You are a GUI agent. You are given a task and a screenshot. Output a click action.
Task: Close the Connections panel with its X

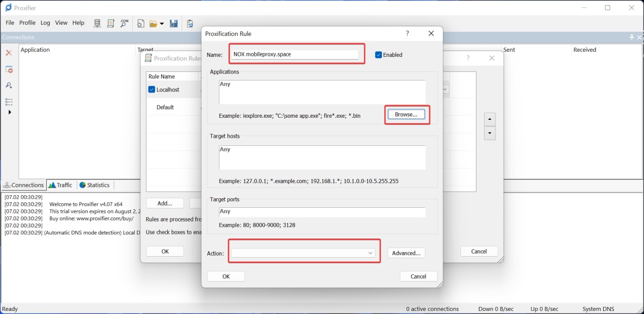coord(639,37)
